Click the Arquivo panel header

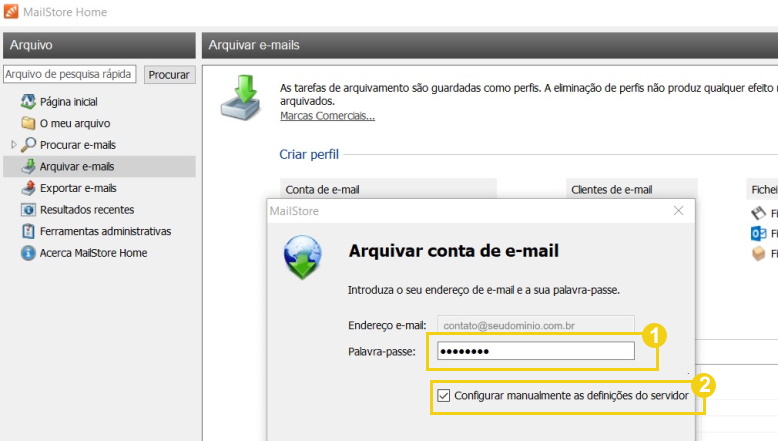(x=99, y=45)
